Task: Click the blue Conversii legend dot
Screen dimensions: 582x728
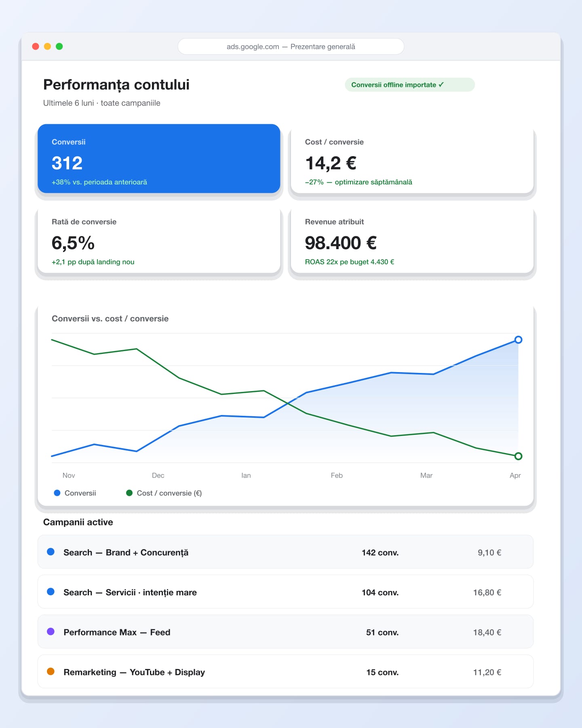Action: pyautogui.click(x=57, y=493)
